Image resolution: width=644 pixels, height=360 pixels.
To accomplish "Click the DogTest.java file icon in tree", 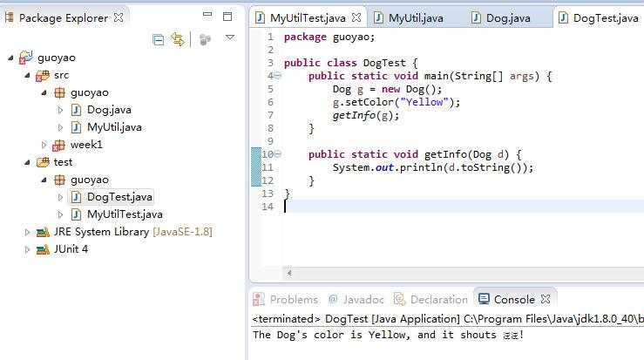I will coord(76,197).
